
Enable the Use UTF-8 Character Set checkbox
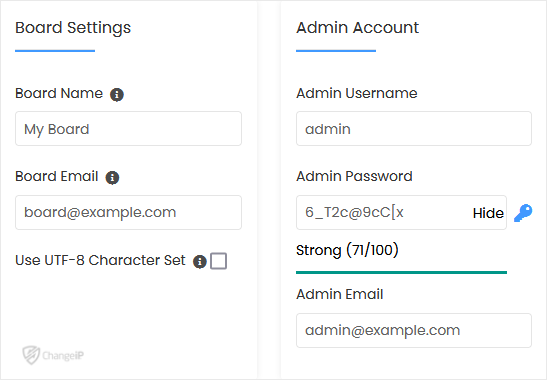(x=218, y=261)
